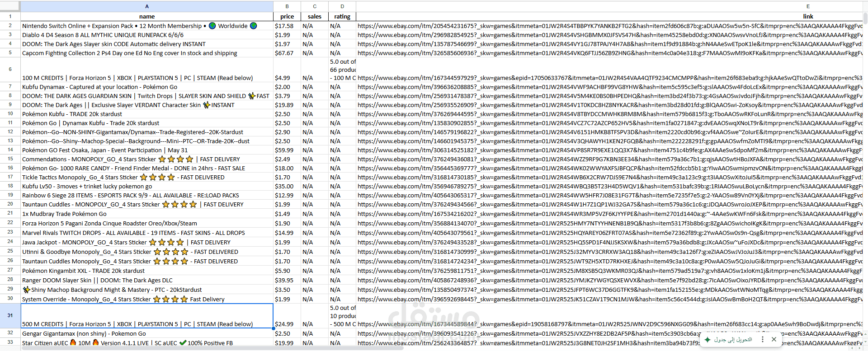Image resolution: width=868 pixels, height=351 pixels.
Task: Click the 'rating' header cell
Action: pos(342,16)
